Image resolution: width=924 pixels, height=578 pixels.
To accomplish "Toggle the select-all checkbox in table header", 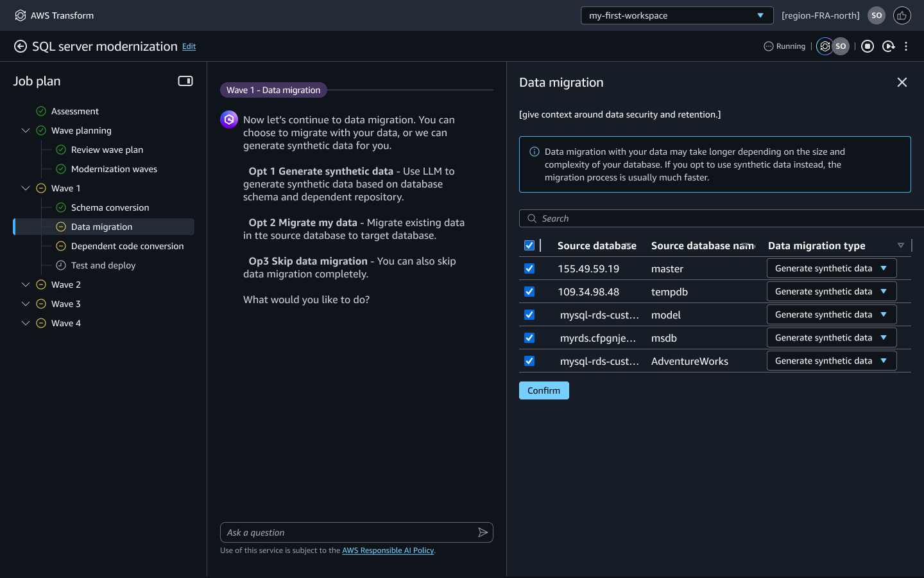I will [529, 245].
